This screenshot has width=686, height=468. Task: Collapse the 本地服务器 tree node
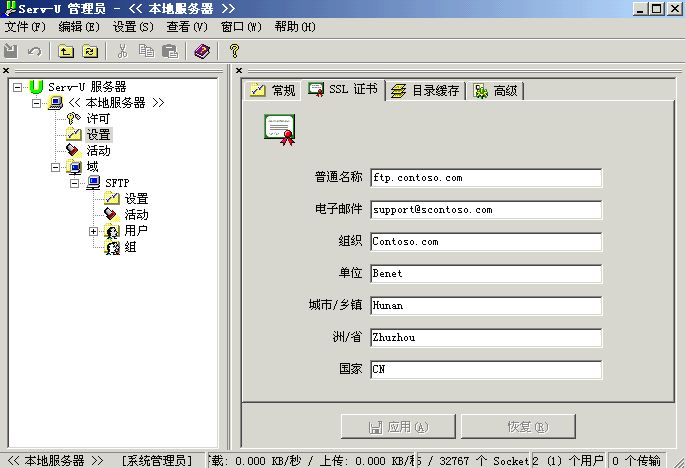point(36,103)
